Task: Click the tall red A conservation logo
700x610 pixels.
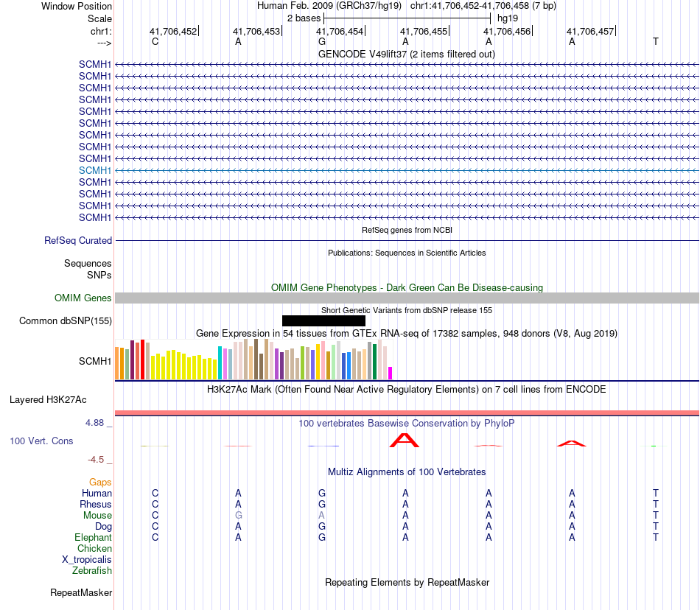Action: click(405, 440)
